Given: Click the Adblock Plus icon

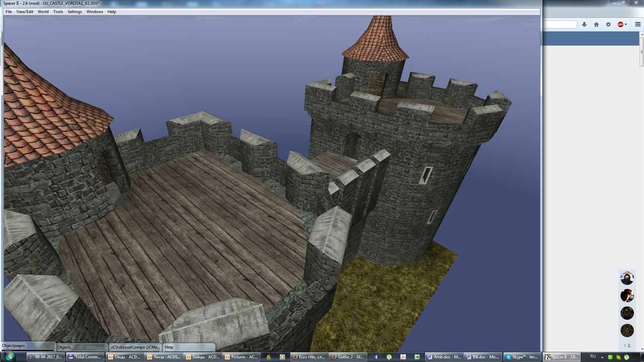Looking at the screenshot, I should pos(620,24).
